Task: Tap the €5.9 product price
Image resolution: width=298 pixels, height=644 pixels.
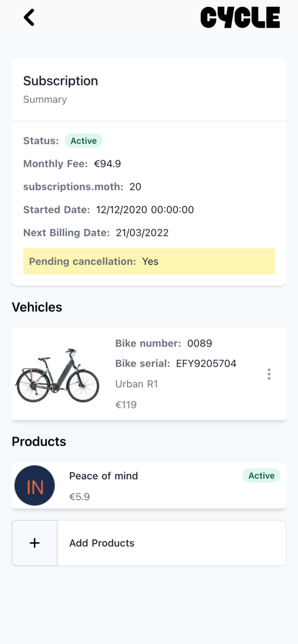Action: (80, 496)
